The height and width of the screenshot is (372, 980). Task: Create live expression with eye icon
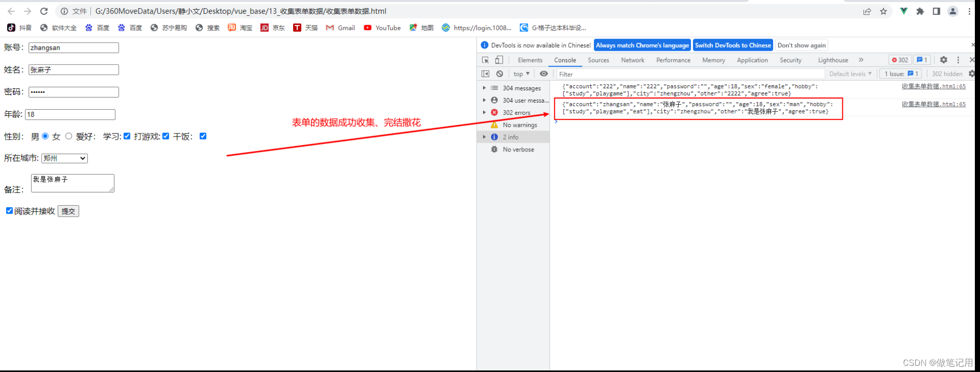(544, 74)
